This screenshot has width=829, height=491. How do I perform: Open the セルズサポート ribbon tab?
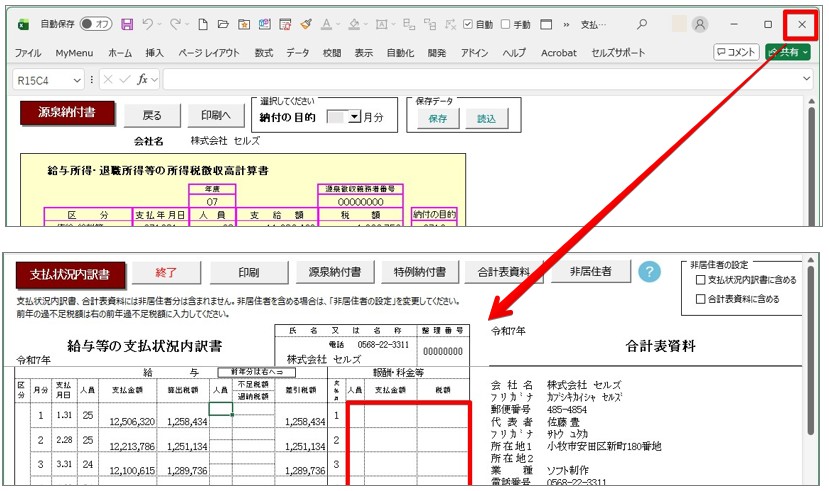[618, 52]
